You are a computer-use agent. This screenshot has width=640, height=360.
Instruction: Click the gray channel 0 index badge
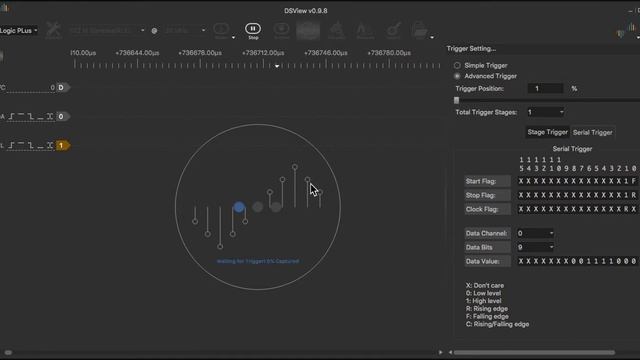click(62, 117)
